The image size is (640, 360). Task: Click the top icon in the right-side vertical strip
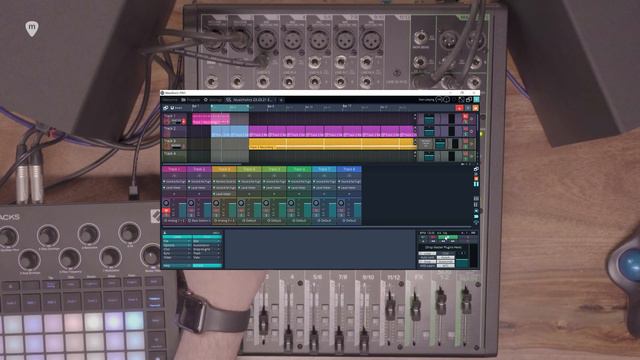(476, 169)
